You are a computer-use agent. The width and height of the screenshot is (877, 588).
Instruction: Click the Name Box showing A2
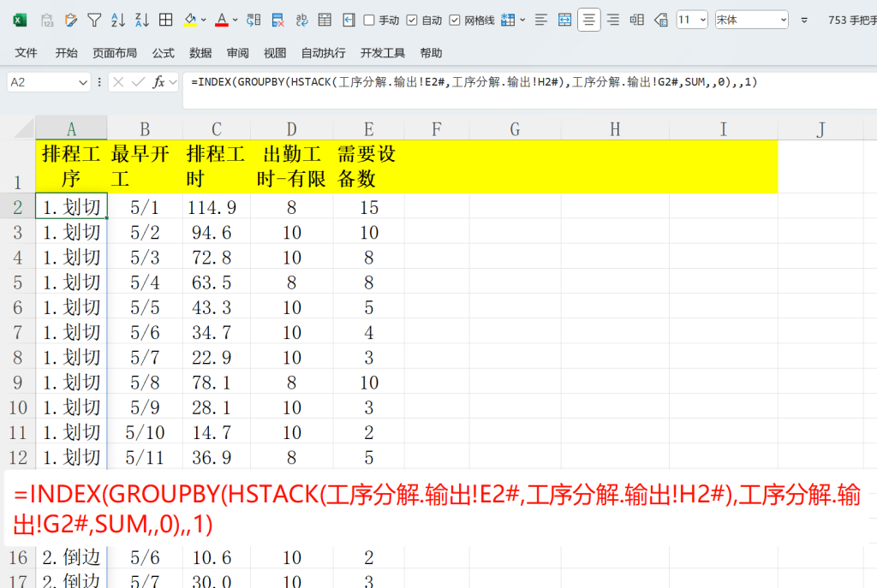coord(42,83)
